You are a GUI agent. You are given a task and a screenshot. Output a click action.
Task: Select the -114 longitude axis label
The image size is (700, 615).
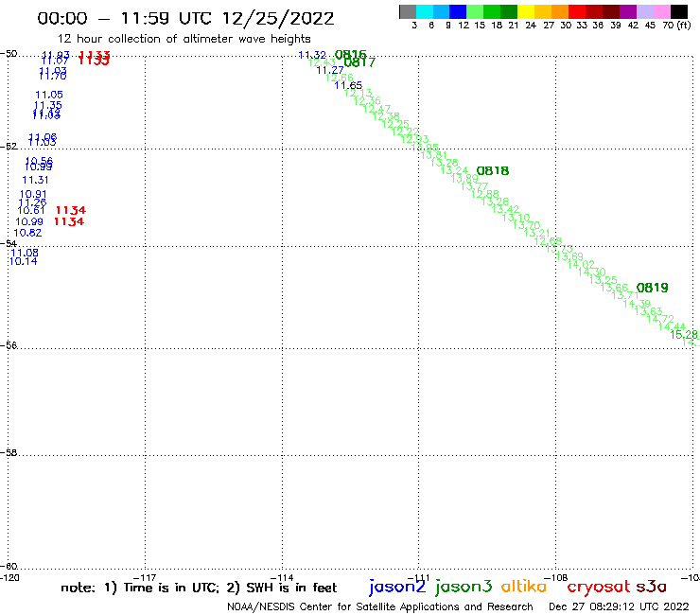coord(282,578)
